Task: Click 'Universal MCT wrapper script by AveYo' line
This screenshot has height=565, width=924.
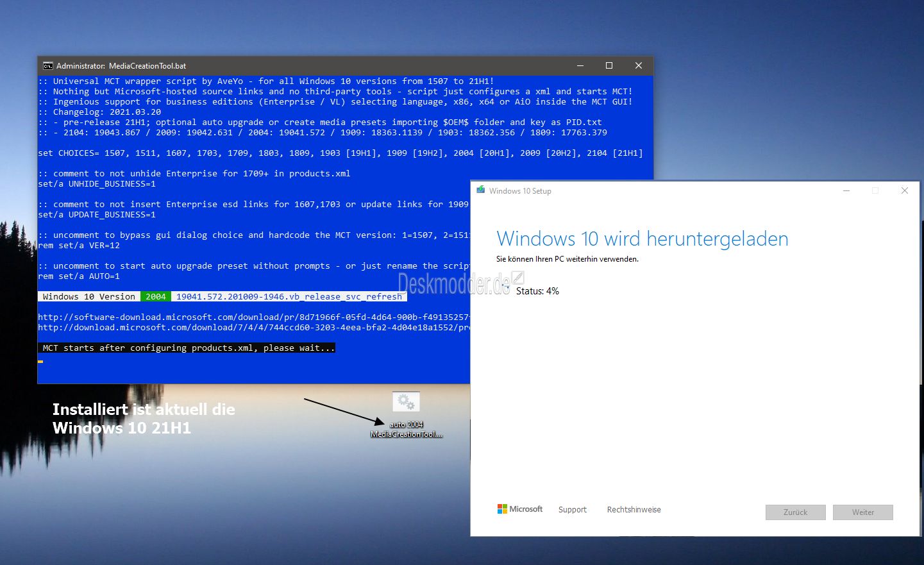Action: click(x=266, y=81)
